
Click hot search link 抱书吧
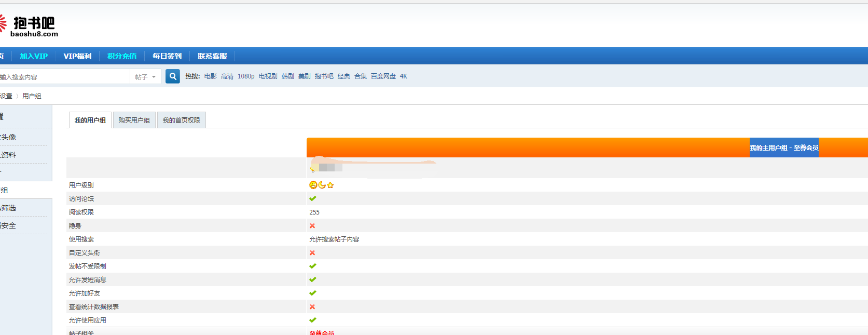324,76
